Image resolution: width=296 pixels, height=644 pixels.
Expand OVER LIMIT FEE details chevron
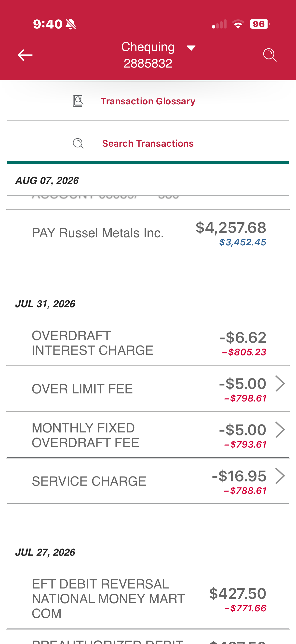pyautogui.click(x=280, y=383)
